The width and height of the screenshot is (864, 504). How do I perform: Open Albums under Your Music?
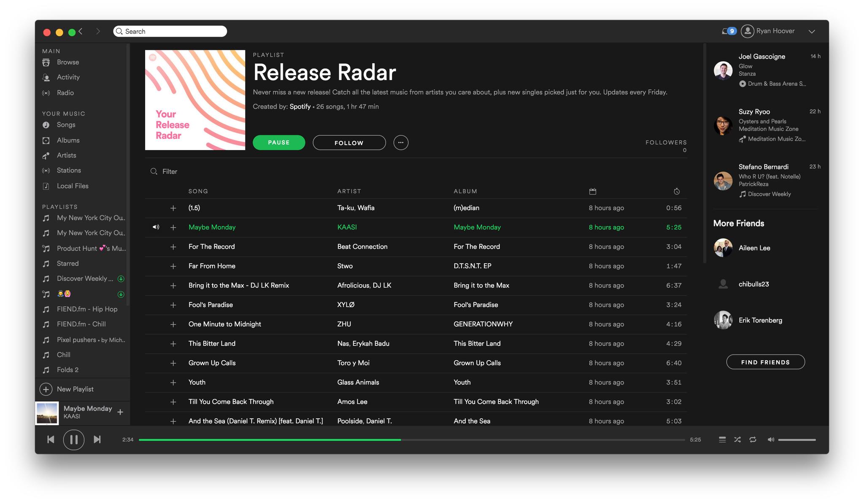pos(68,140)
